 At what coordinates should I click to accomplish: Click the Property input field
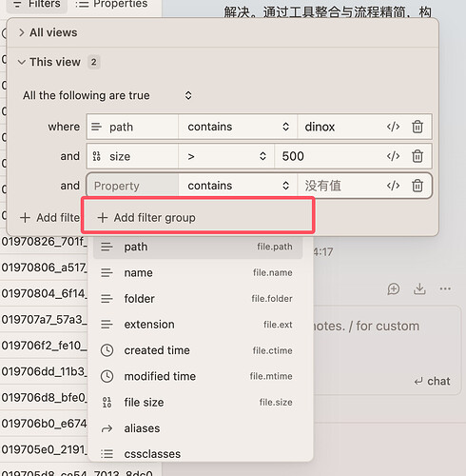[132, 186]
